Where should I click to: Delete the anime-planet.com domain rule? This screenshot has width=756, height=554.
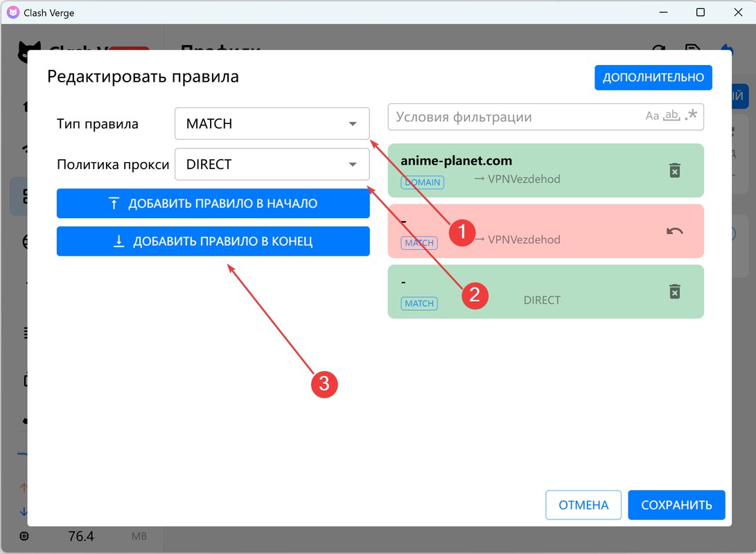(674, 170)
